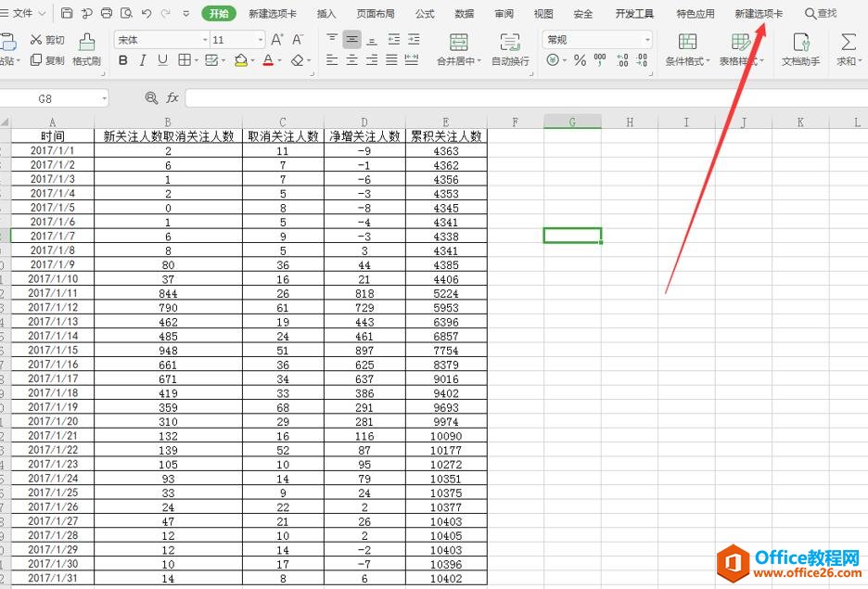Align text to top of cell
The height and width of the screenshot is (589, 868).
[332, 39]
